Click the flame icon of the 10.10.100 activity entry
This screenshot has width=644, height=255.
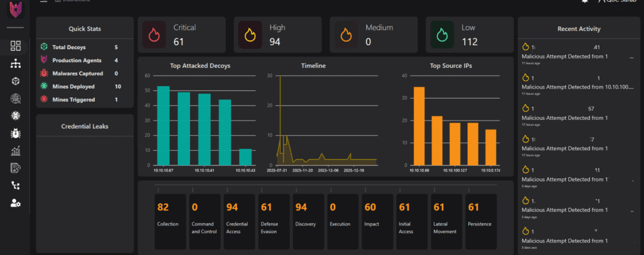(525, 78)
